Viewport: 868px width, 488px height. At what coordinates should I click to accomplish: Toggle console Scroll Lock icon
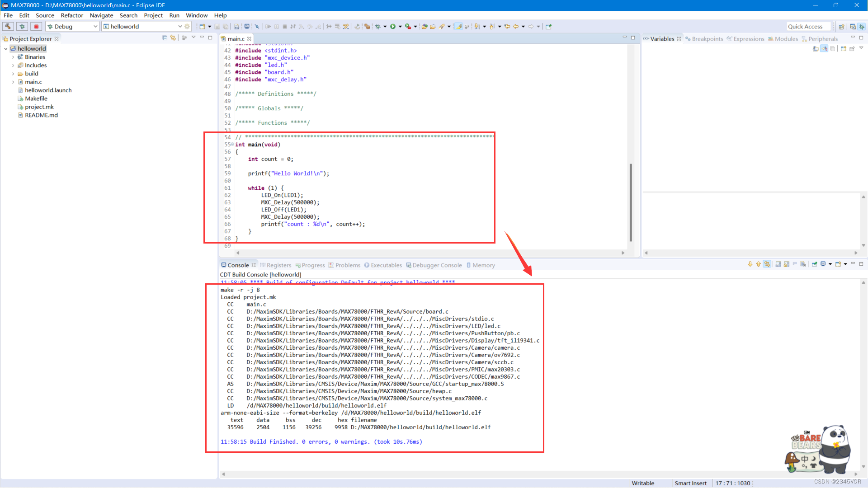pyautogui.click(x=786, y=264)
